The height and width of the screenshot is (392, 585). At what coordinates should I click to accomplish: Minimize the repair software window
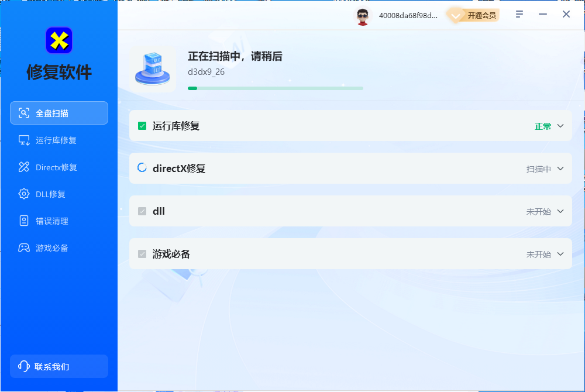click(x=543, y=14)
